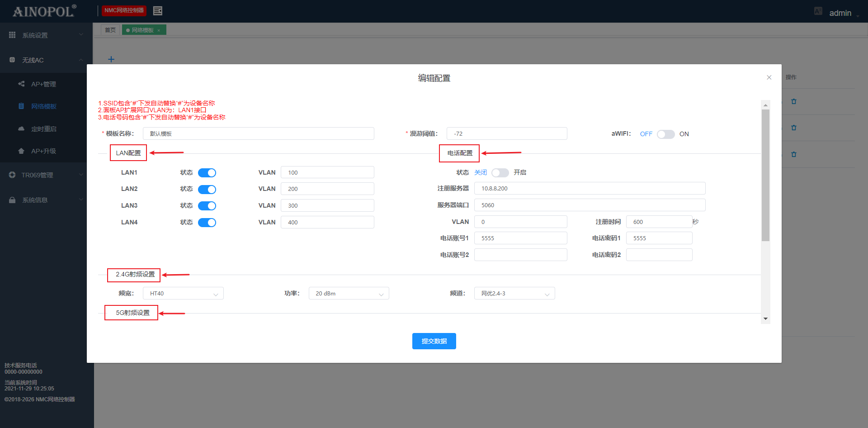
Task: Open 定时重启 in the sidebar
Action: coord(43,129)
